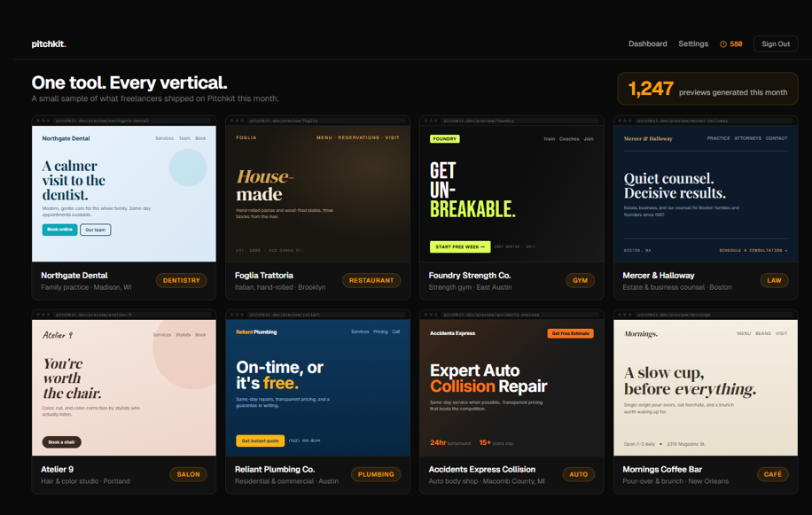The image size is (812, 515).
Task: Select the Foglia Trattoria card title
Action: [263, 276]
